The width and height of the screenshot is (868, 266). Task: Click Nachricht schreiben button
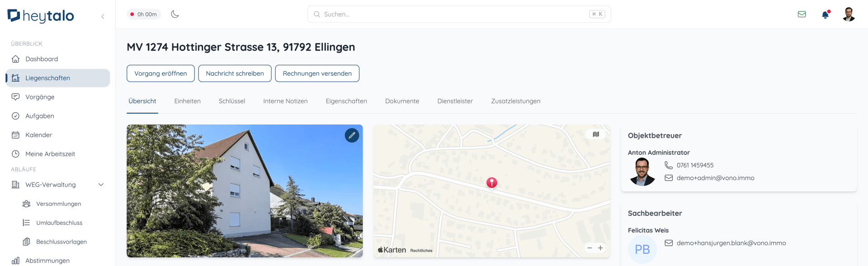pos(235,74)
